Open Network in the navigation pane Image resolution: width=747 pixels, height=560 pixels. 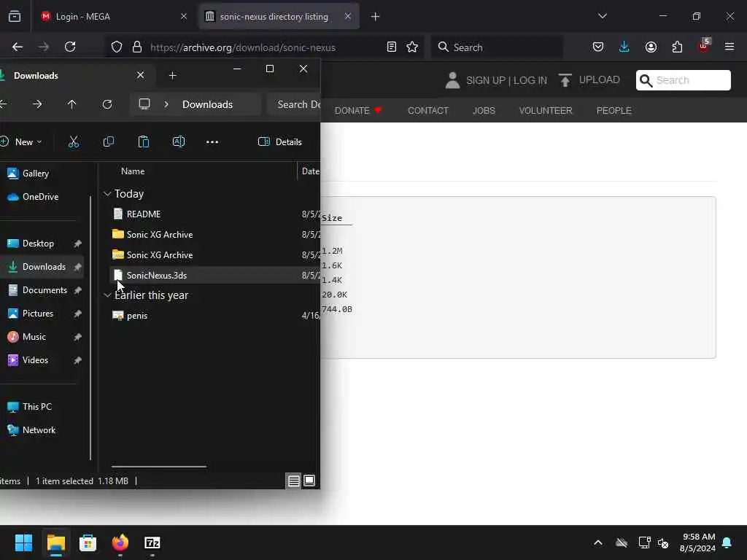click(39, 430)
